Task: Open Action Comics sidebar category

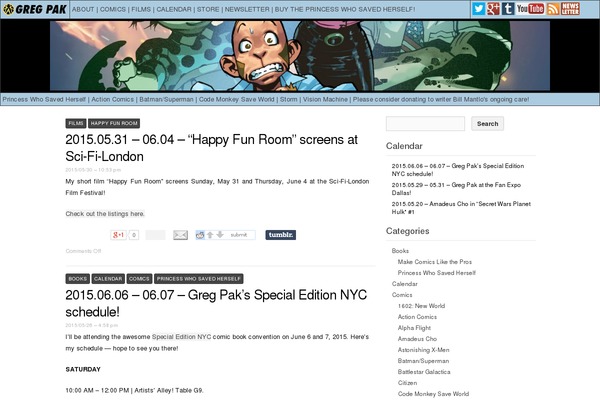Action: (417, 317)
